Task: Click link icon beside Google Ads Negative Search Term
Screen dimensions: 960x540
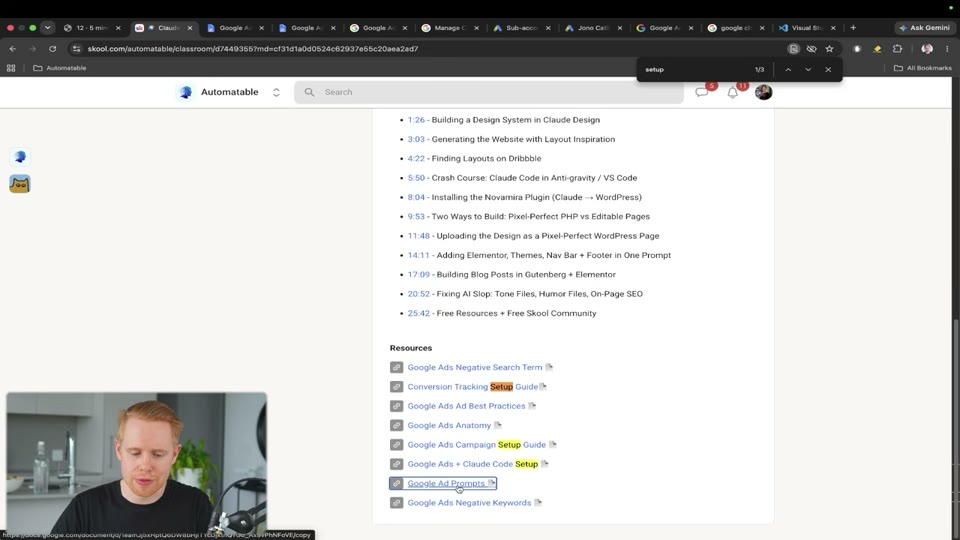Action: (396, 367)
